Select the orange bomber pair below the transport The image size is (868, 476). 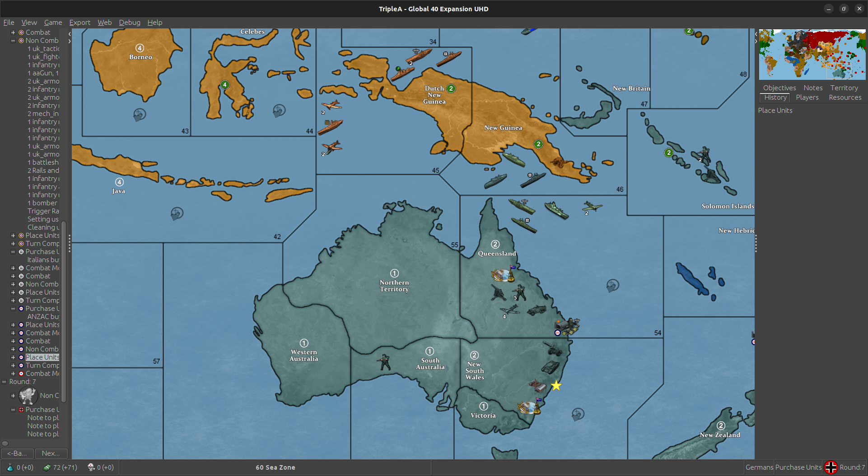[332, 148]
